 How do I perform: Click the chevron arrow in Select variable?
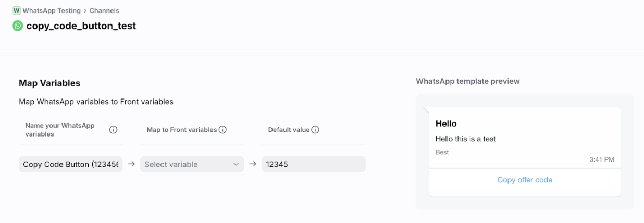236,164
